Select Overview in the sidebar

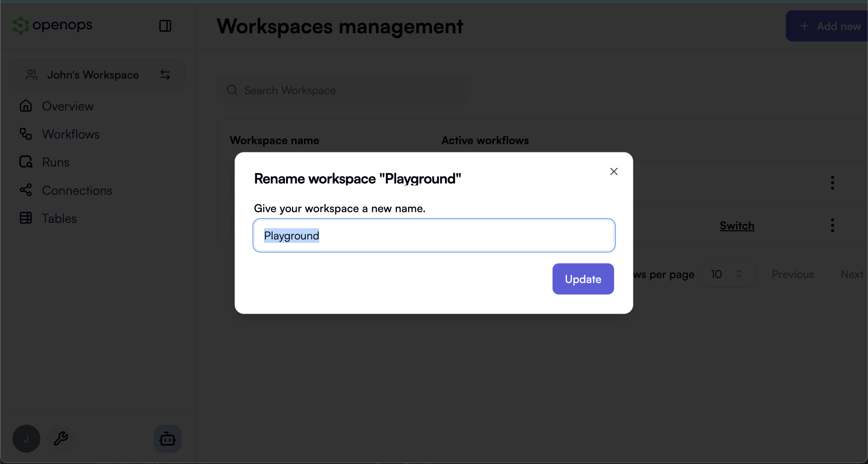click(67, 106)
